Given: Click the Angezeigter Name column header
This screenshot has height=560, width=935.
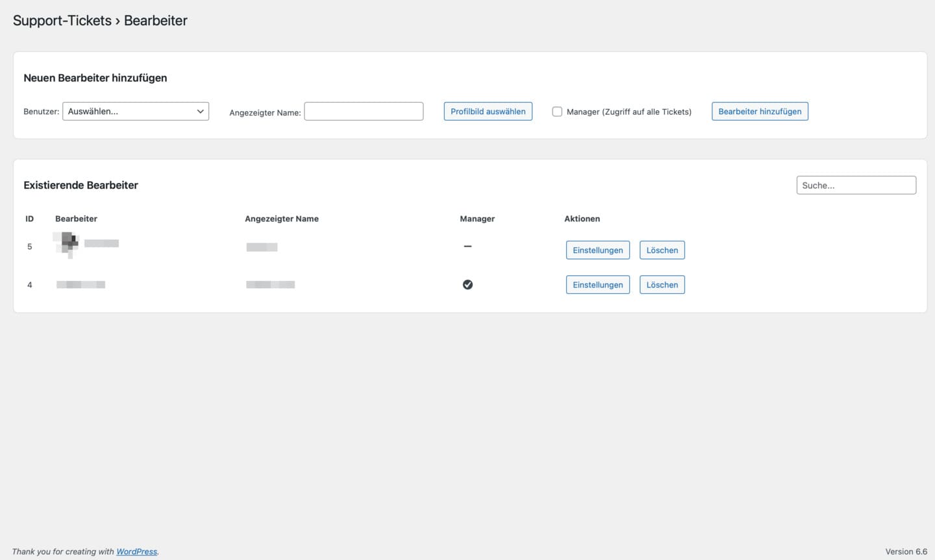Looking at the screenshot, I should pos(281,219).
